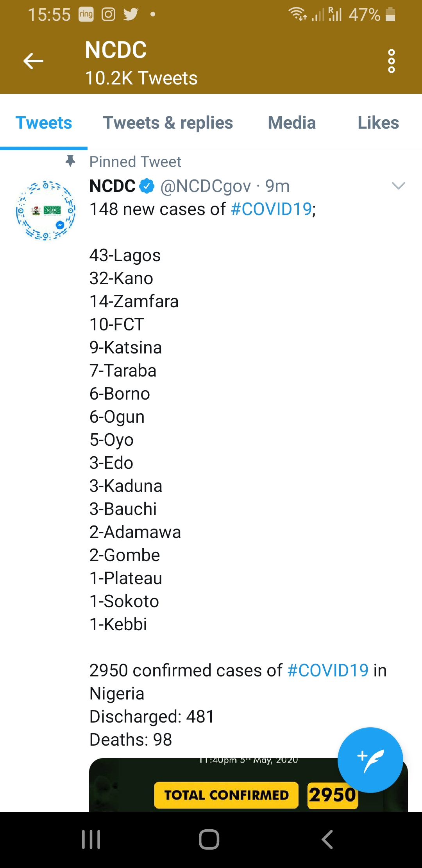Switch to Tweets & replies tab

(x=168, y=123)
